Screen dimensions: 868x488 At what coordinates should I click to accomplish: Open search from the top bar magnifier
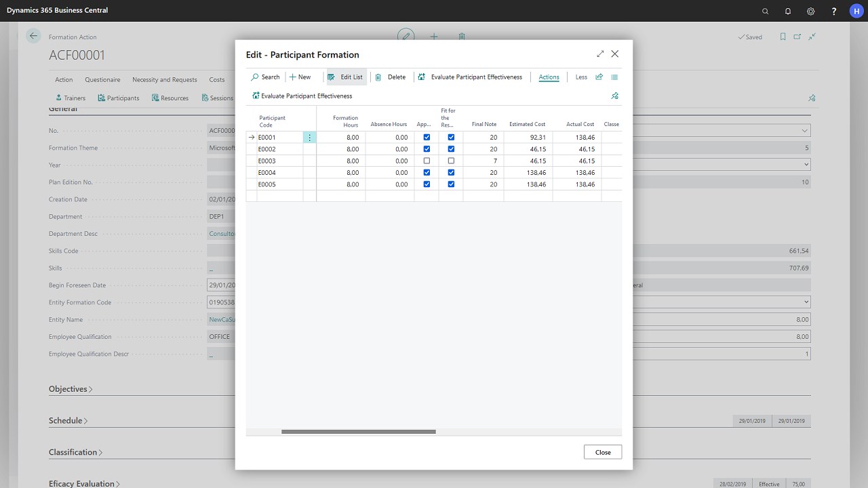[766, 11]
